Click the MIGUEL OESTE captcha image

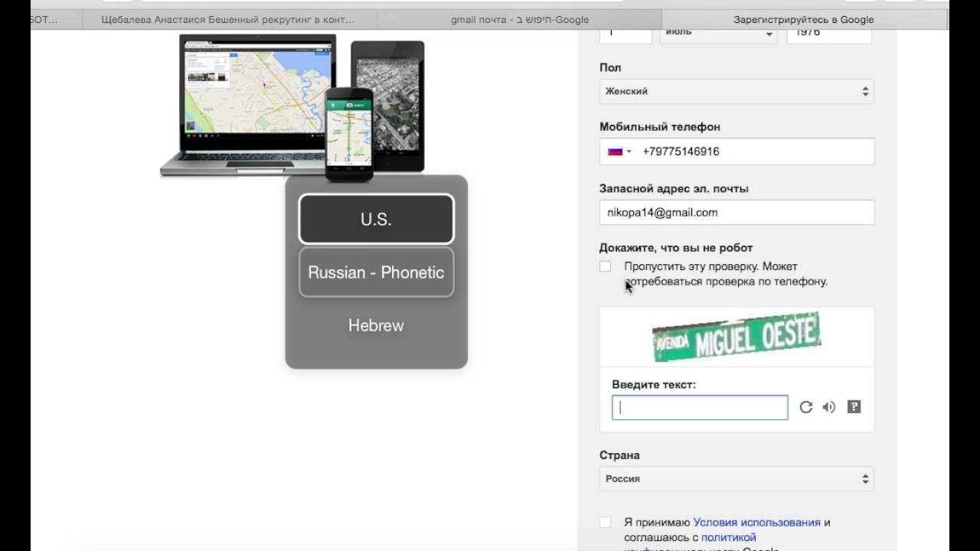click(736, 336)
